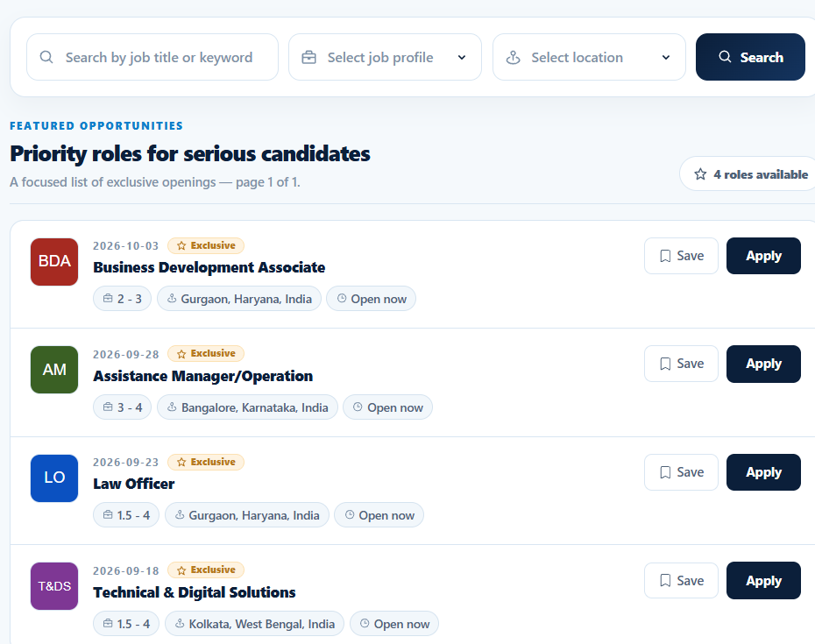Save the Business Development Associate job

[x=682, y=256]
